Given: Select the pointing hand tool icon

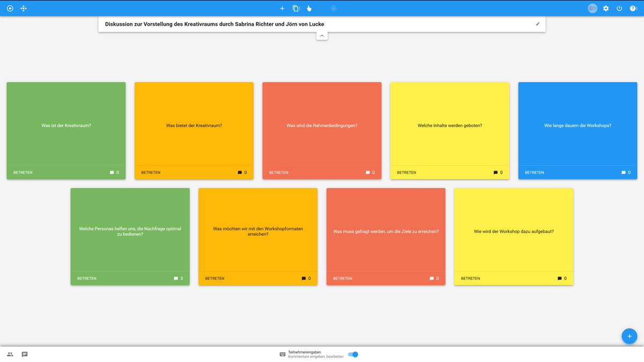Looking at the screenshot, I should [309, 8].
